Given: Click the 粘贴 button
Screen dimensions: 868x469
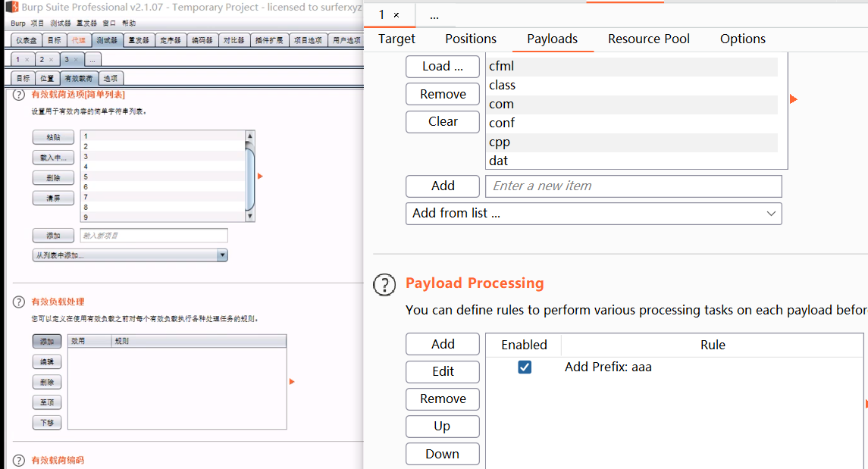Looking at the screenshot, I should [x=53, y=137].
